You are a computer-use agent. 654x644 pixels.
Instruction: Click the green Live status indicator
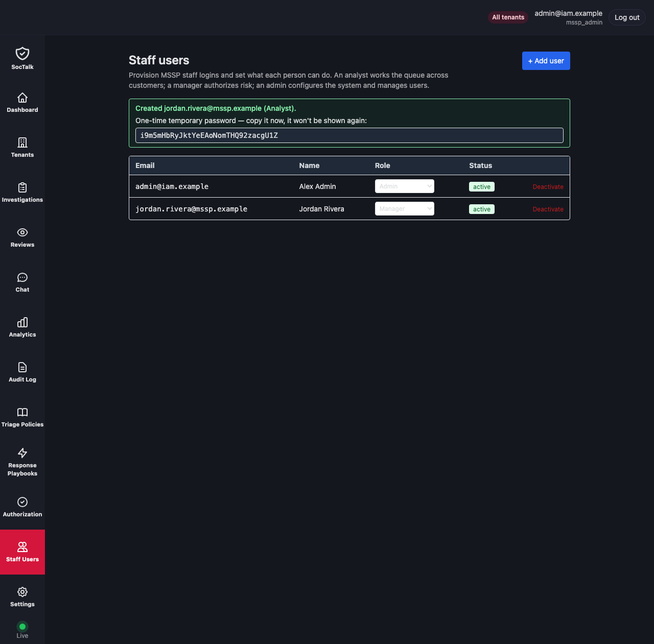pyautogui.click(x=22, y=627)
